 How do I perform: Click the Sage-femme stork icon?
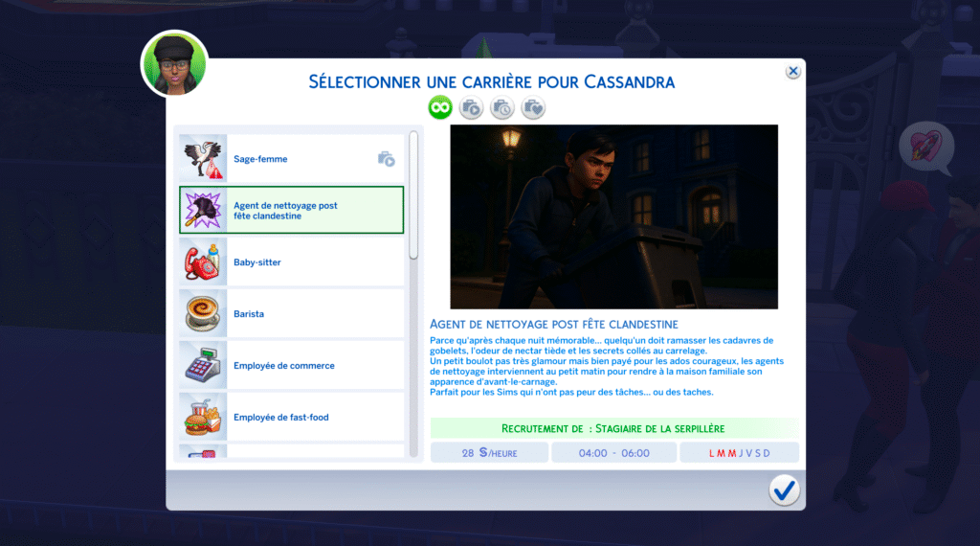(203, 159)
